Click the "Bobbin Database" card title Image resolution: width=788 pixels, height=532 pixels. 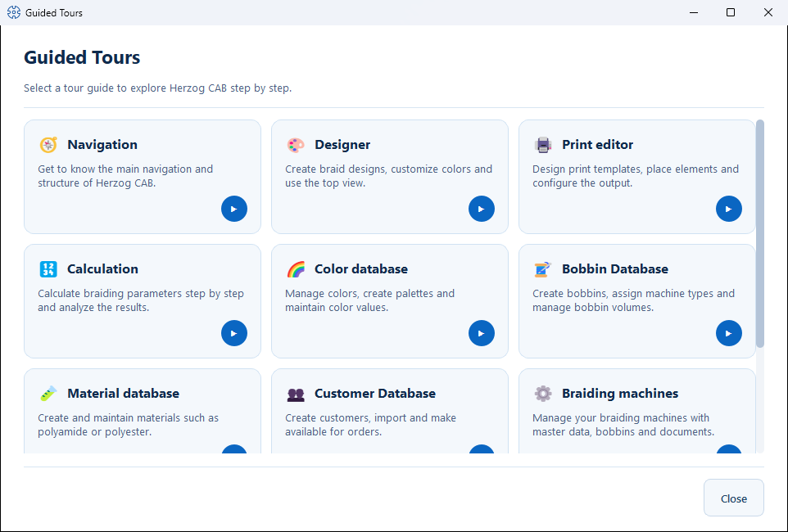(615, 269)
